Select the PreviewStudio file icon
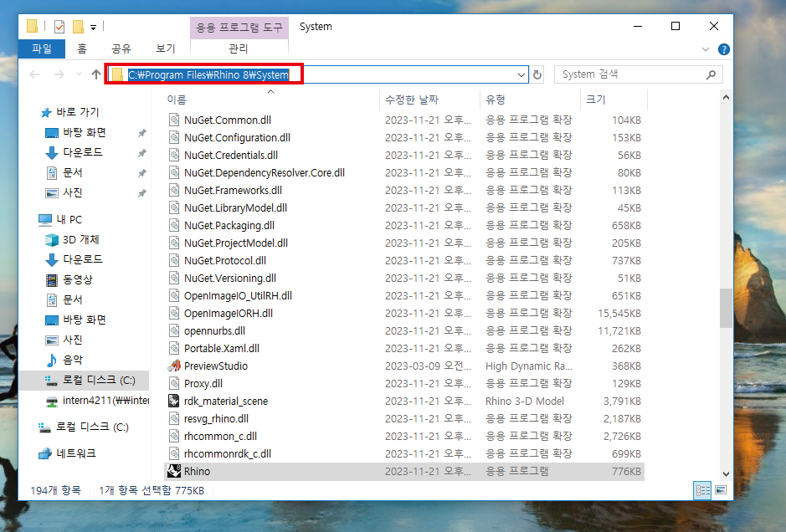The image size is (786, 532). click(x=174, y=366)
